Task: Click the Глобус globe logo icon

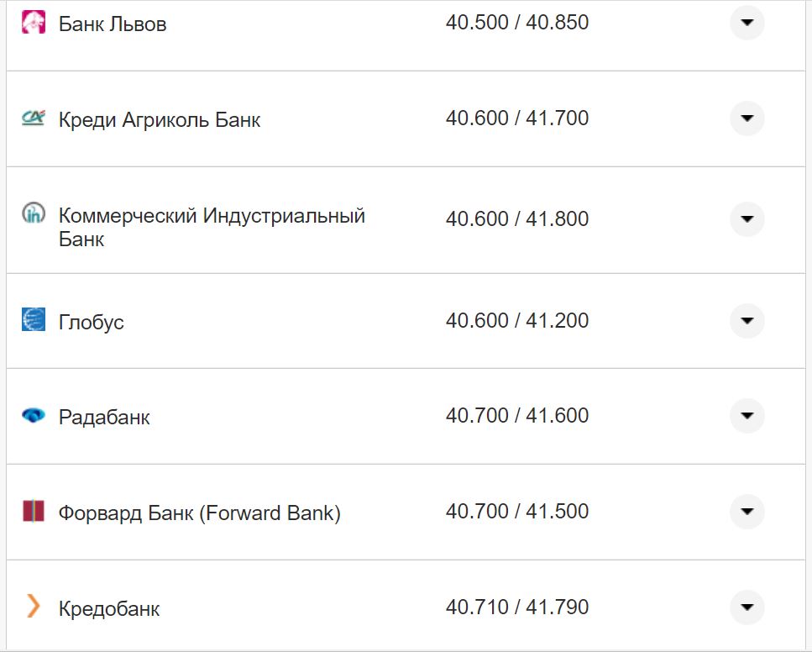Action: coord(31,321)
